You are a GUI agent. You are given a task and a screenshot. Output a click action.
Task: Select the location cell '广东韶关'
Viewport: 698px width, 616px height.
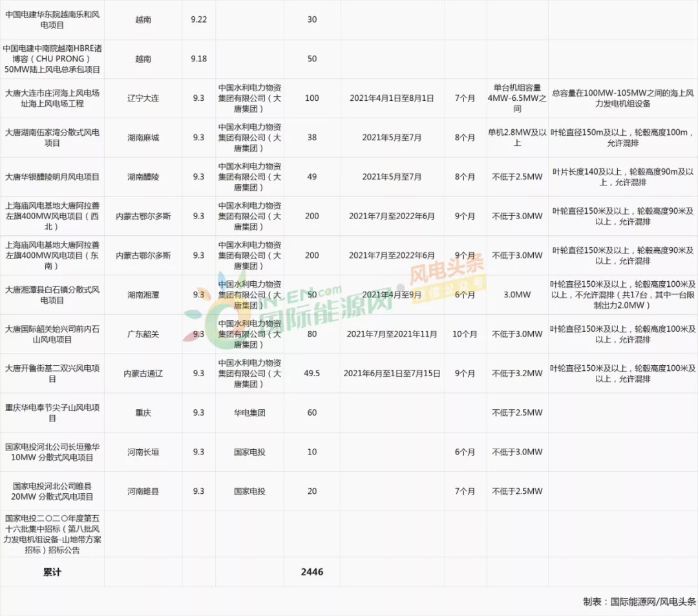[x=143, y=334]
